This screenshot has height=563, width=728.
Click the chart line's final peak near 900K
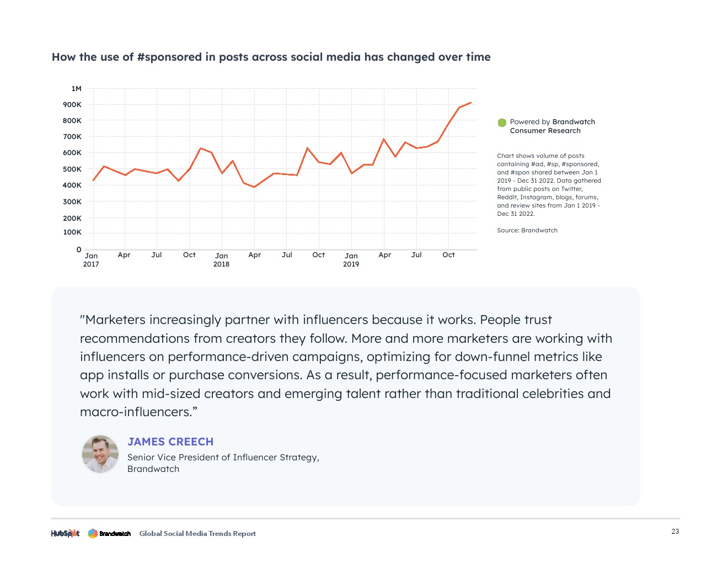(x=470, y=103)
